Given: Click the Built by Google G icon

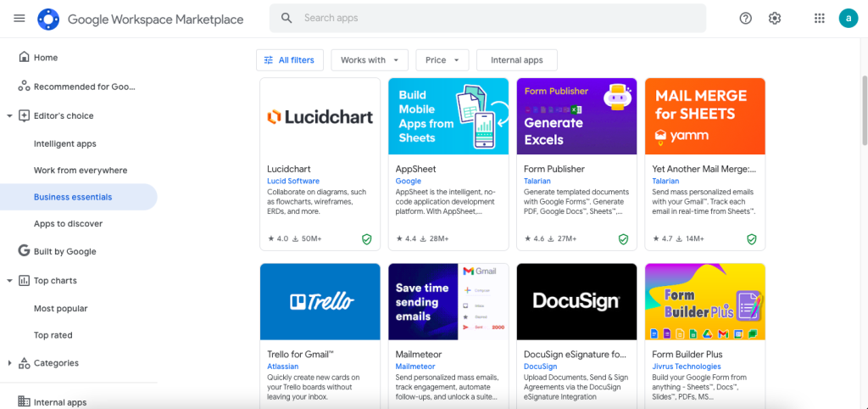Looking at the screenshot, I should [x=24, y=251].
